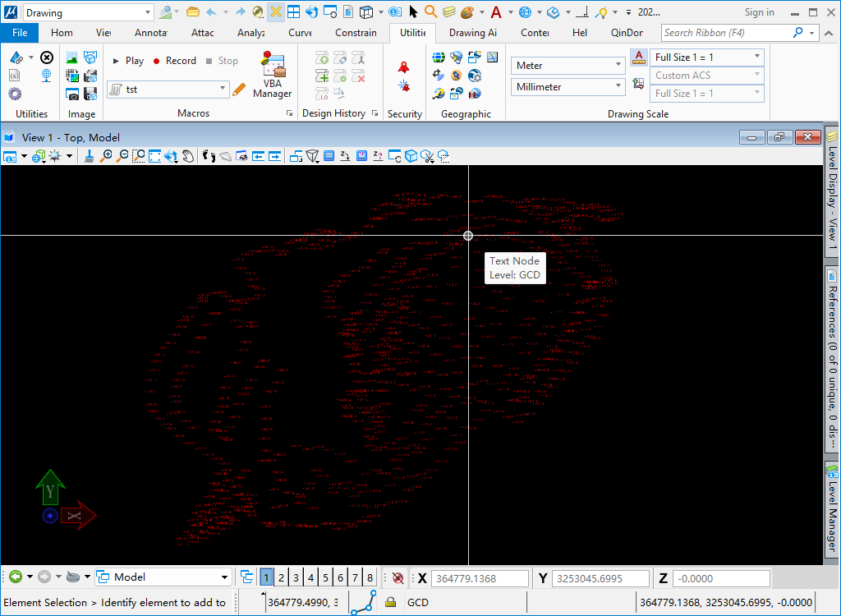Switch to the Drawing Ai ribbon tab
Image resolution: width=841 pixels, height=616 pixels.
(472, 33)
